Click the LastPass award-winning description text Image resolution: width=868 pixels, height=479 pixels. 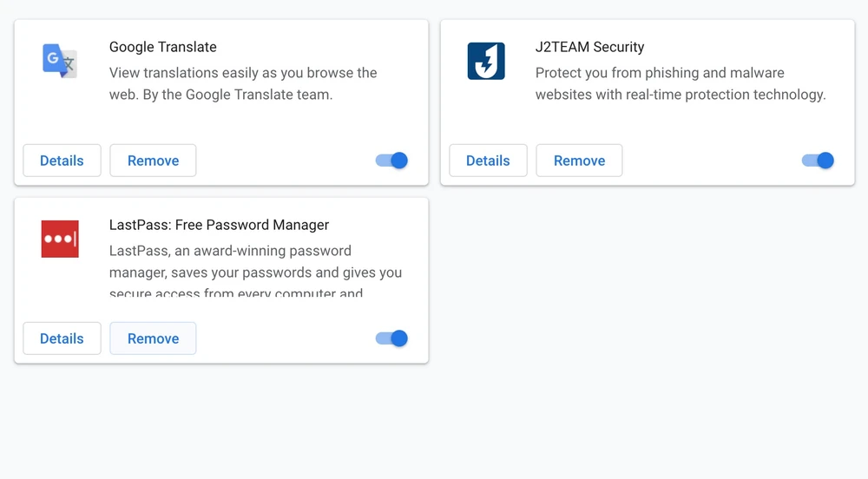[x=255, y=262]
